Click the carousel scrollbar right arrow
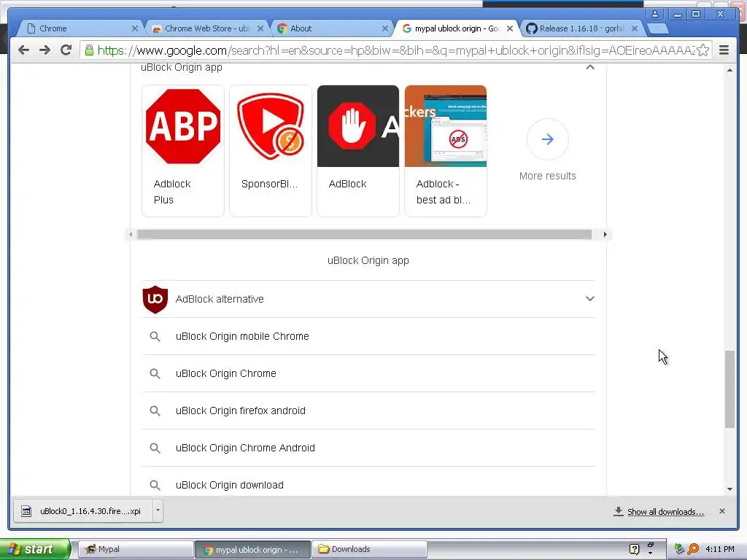Viewport: 747px width, 560px height. tap(605, 234)
